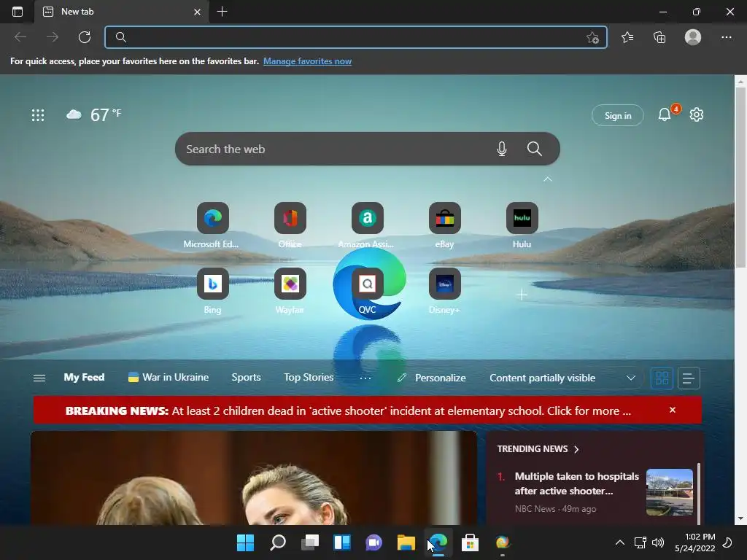Open the profile avatar menu
This screenshot has width=747, height=560.
[693, 37]
